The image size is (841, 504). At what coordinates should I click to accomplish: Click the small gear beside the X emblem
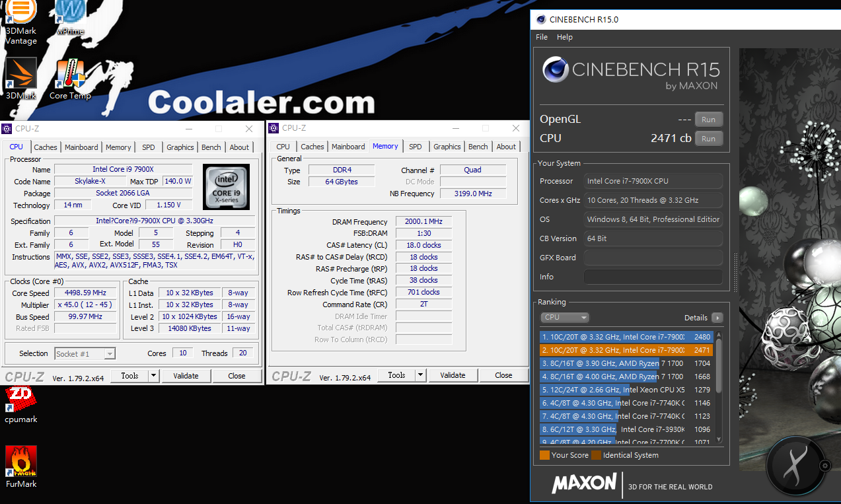click(824, 466)
